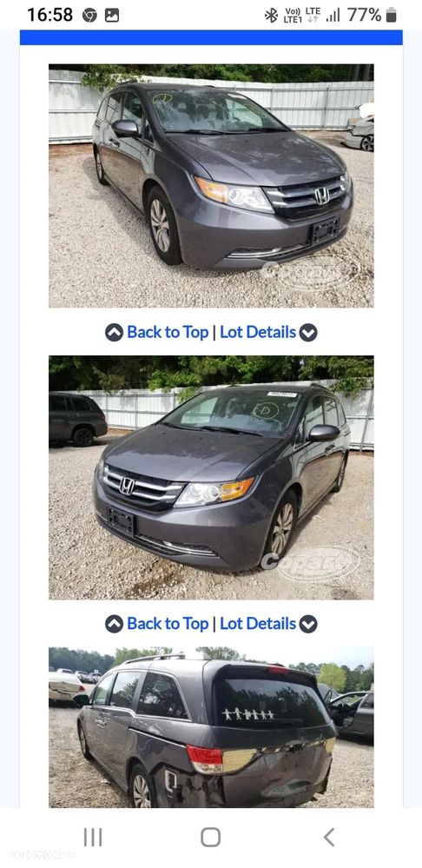
Task: Tap the Bluetooth status icon
Action: (271, 16)
